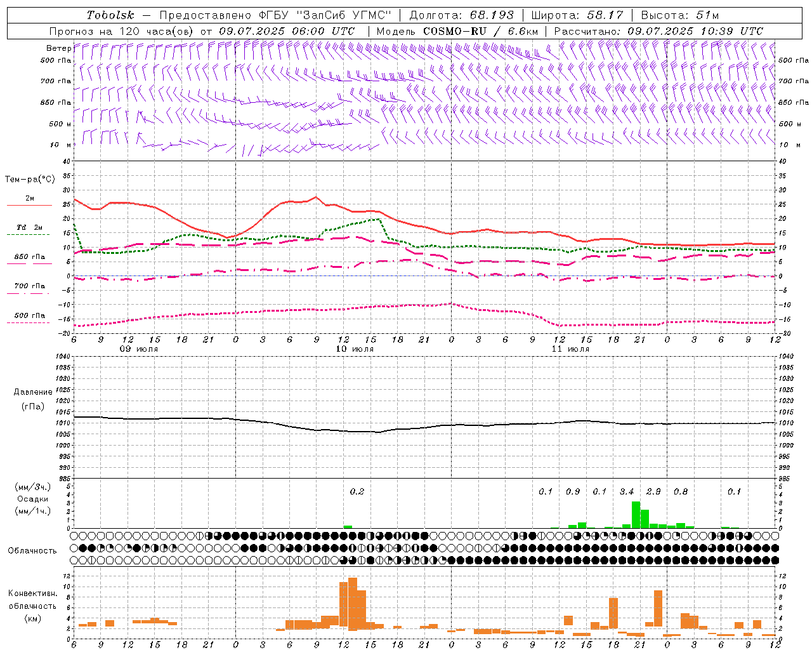812x650 pixels.
Task: Click the '(мм/3ч.)' unit label
Action: tap(32, 487)
